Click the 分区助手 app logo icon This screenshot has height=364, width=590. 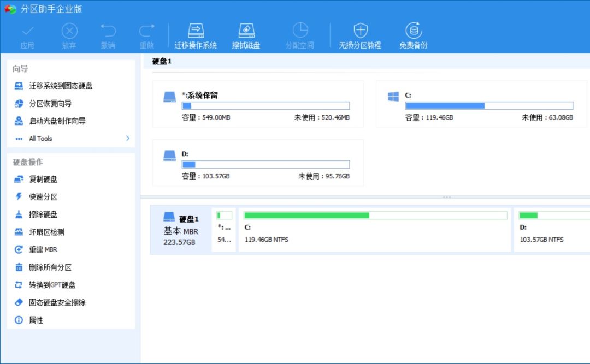10,9
